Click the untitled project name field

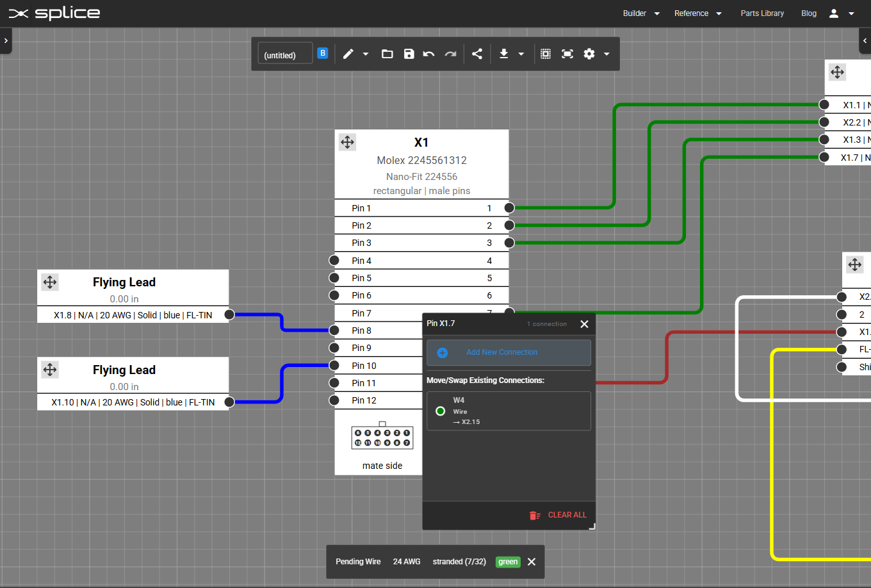(x=284, y=53)
